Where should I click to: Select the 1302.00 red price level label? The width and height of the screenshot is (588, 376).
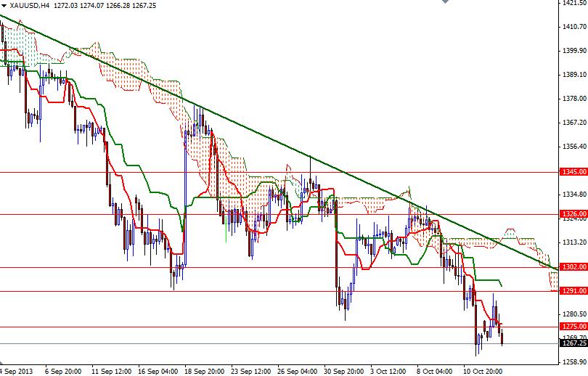[573, 267]
